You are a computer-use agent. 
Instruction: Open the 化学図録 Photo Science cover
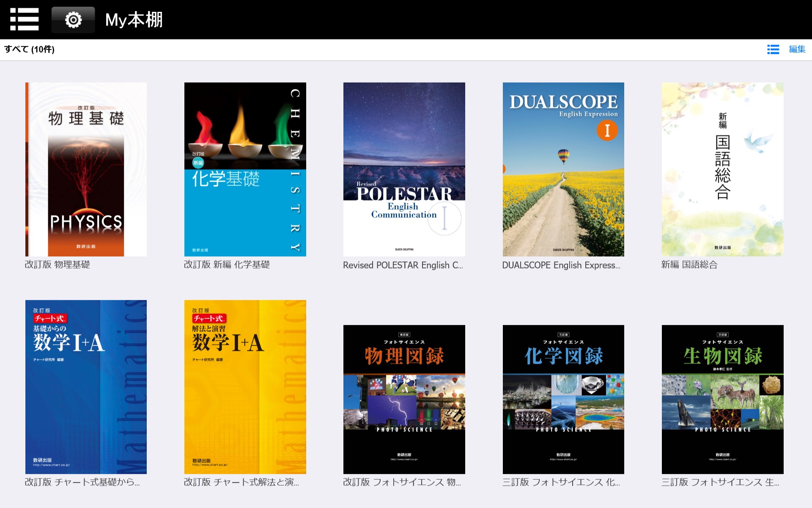coord(563,399)
